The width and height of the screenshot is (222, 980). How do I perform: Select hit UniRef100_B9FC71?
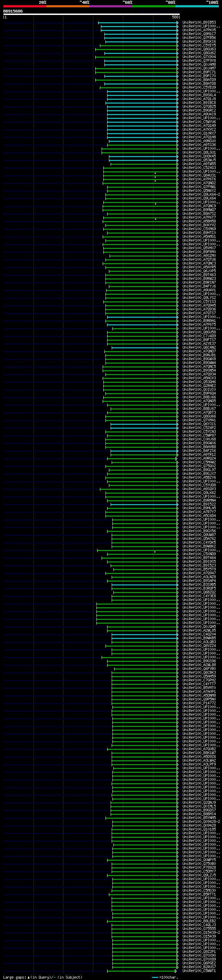click(199, 72)
